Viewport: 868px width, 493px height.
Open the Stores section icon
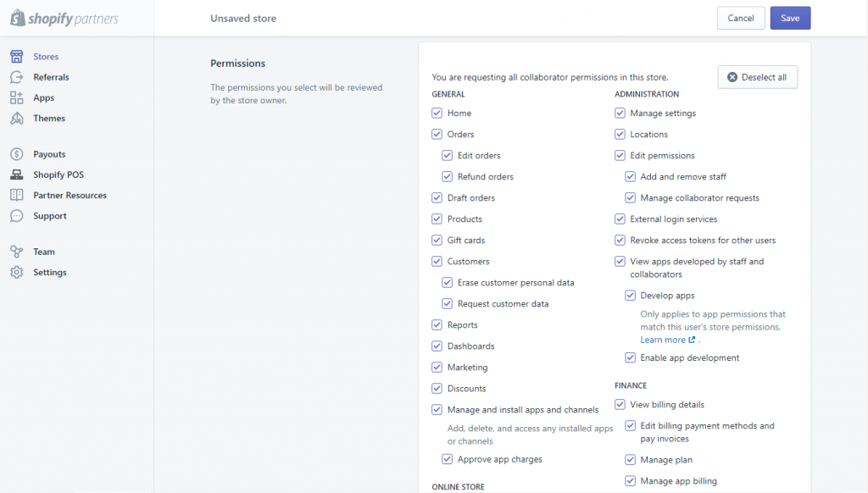click(x=16, y=57)
